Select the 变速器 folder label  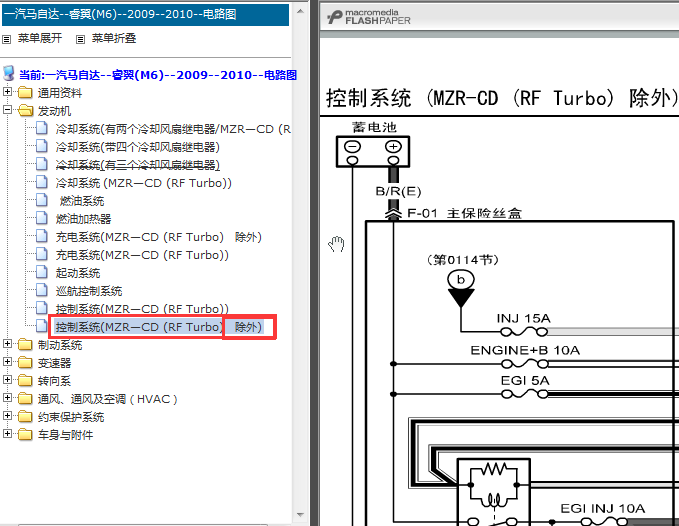pos(54,363)
